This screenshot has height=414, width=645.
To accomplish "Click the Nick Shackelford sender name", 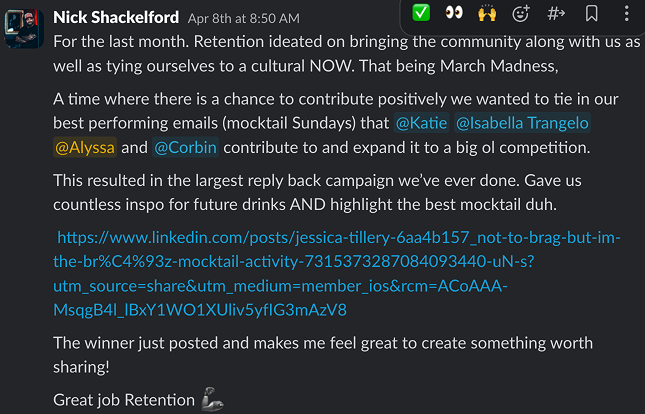I will coord(116,17).
